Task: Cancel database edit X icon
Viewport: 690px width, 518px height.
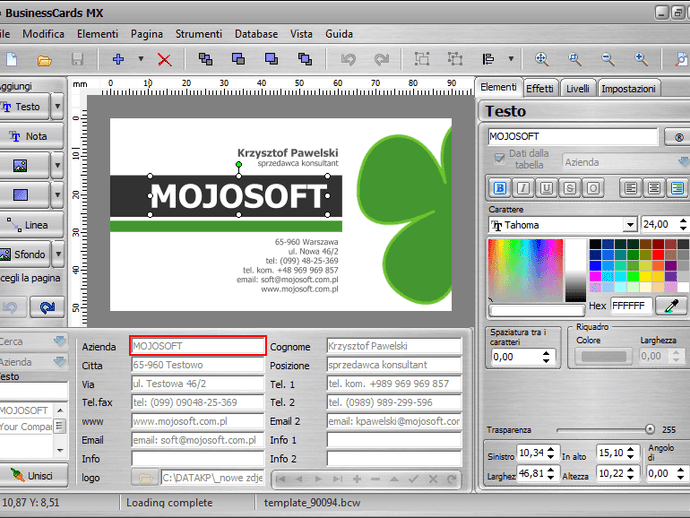Action: (x=433, y=479)
